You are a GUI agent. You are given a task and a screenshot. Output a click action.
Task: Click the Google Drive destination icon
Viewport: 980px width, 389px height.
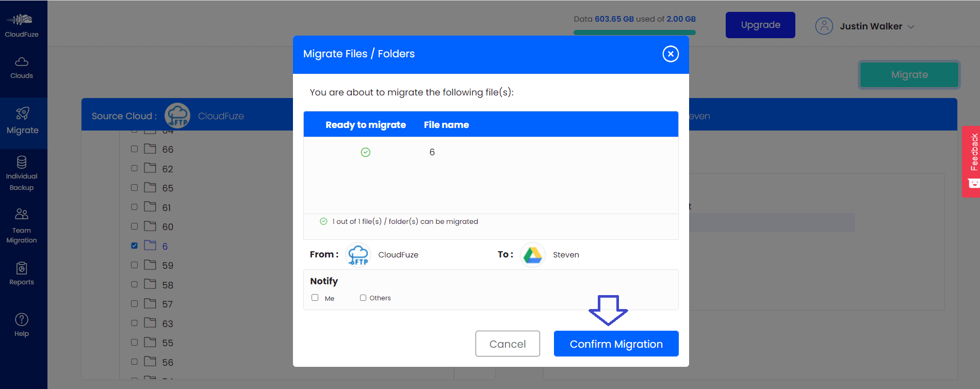pyautogui.click(x=533, y=255)
